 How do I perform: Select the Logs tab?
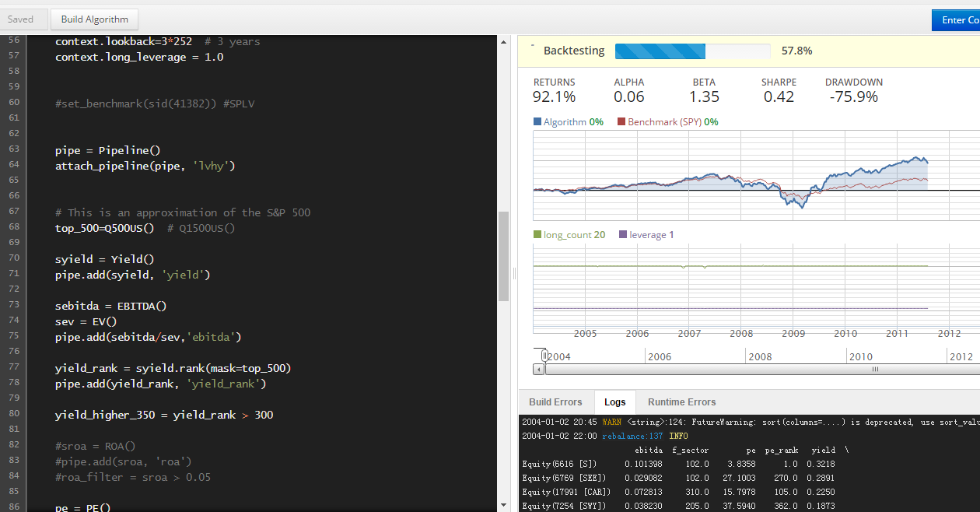614,402
